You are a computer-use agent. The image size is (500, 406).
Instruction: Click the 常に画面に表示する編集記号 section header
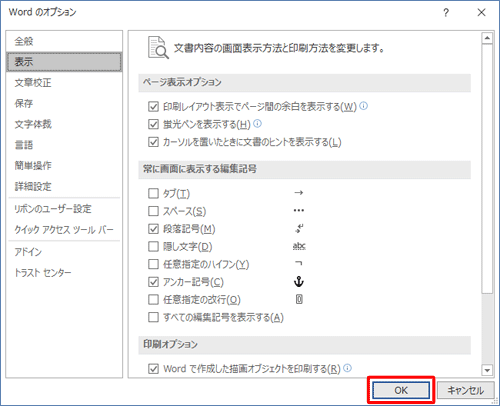[304, 169]
